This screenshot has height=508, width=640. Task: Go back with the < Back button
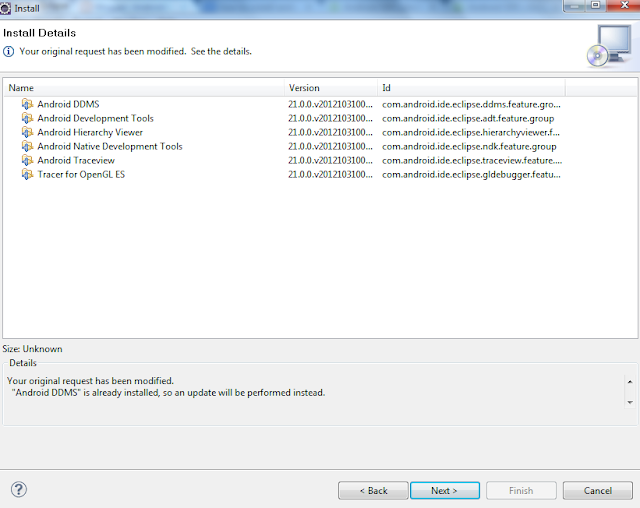click(x=373, y=490)
